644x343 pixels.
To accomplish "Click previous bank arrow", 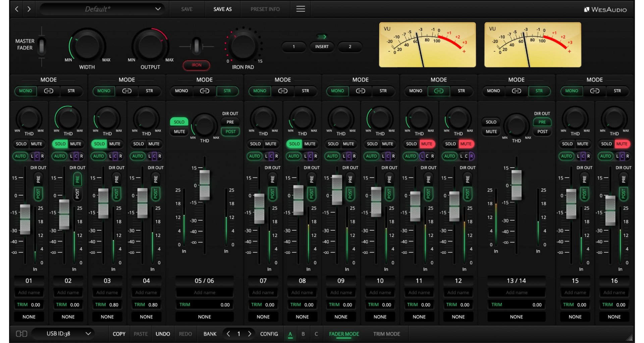I will (228, 334).
